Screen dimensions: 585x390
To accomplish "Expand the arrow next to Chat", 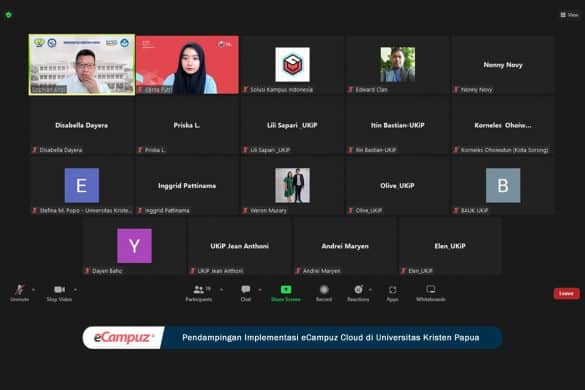I will coord(260,290).
